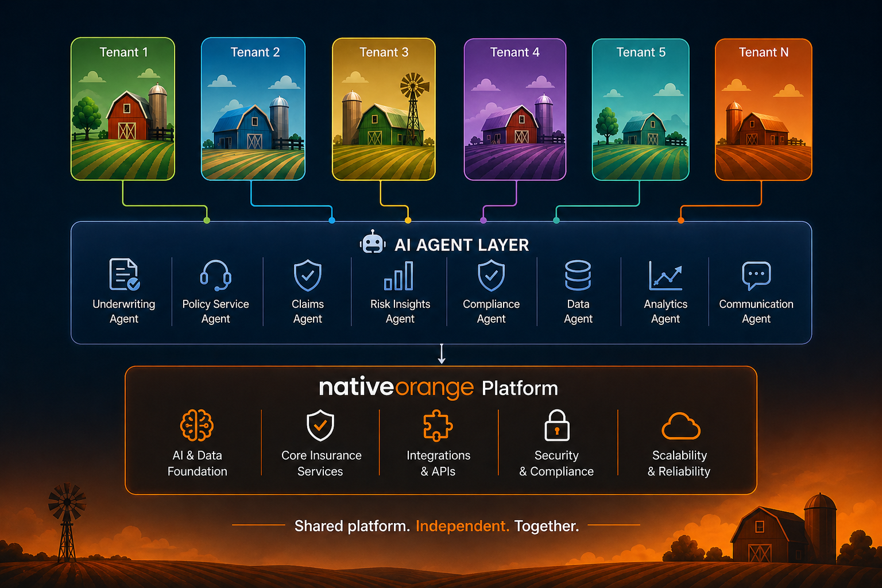The image size is (882, 588).
Task: Click the Tenant 5 title text
Action: coord(641,52)
